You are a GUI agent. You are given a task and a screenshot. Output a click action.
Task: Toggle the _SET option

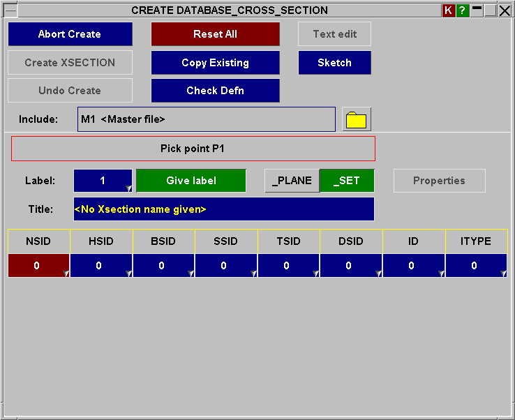point(347,181)
